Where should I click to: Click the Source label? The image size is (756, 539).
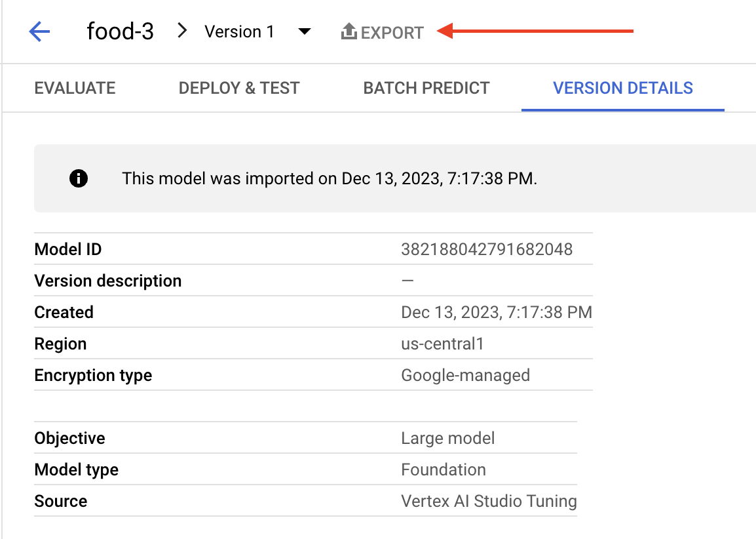click(61, 502)
